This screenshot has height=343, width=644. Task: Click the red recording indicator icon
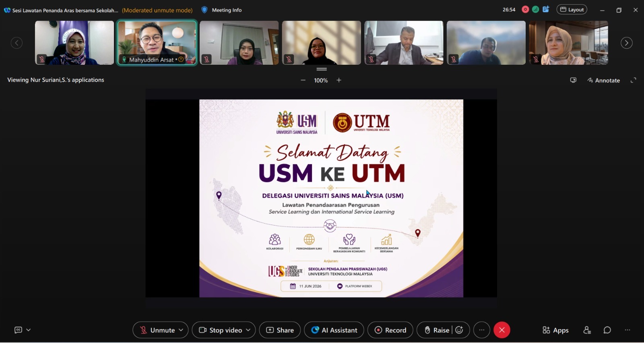(525, 9)
